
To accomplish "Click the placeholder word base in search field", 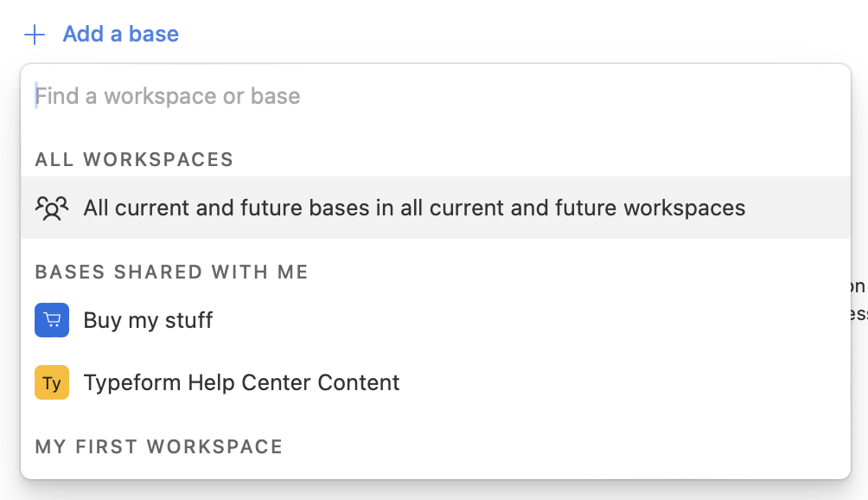I will tap(275, 96).
